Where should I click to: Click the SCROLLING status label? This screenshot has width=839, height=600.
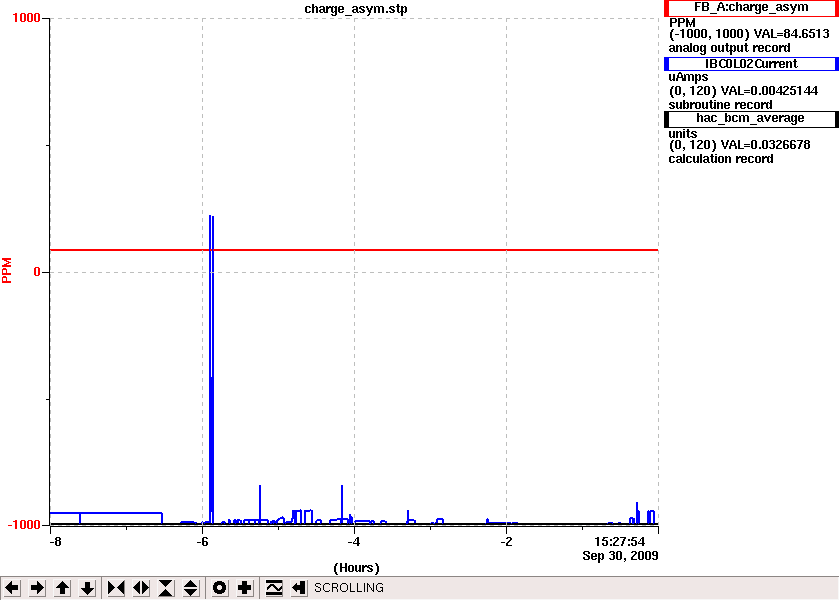[349, 588]
